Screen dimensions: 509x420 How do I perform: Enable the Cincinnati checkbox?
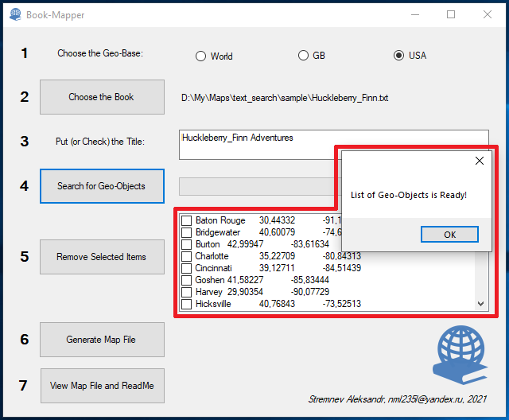coord(186,268)
